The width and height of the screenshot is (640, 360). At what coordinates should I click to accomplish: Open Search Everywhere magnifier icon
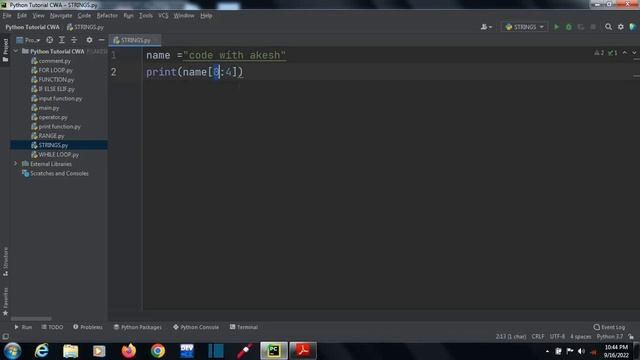click(608, 27)
